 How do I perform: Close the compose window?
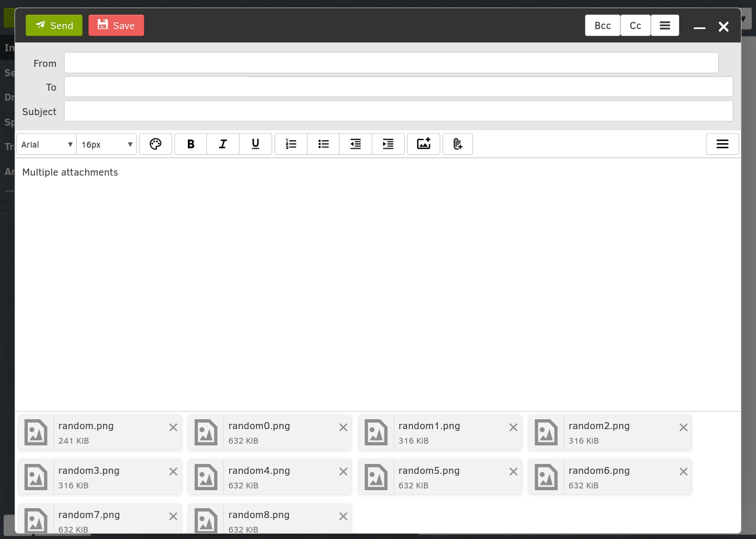(x=723, y=27)
